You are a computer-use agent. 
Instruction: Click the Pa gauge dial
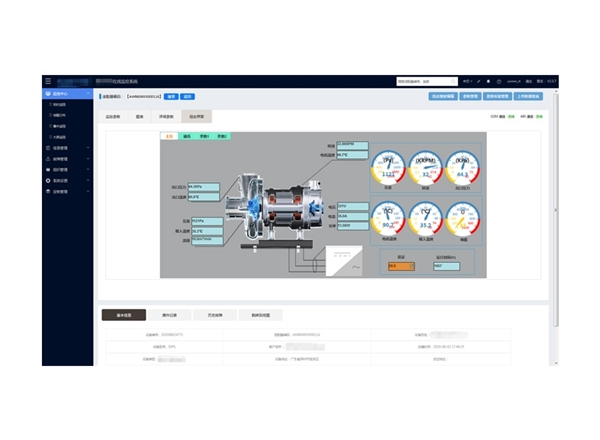tap(389, 169)
